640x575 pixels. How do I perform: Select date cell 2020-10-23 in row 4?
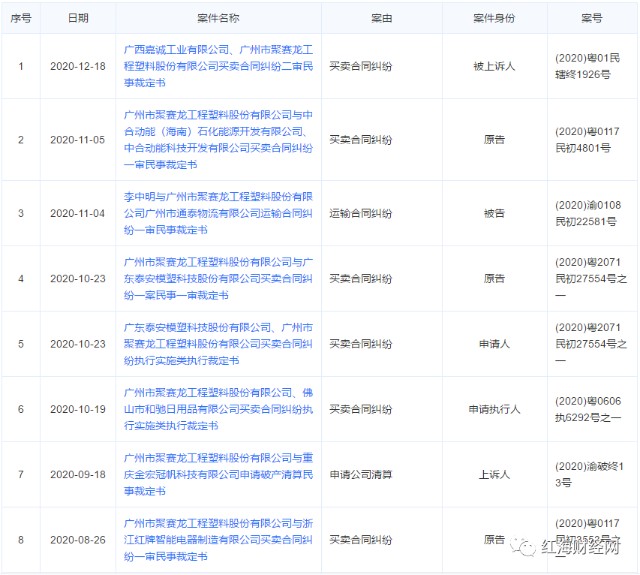pos(78,278)
